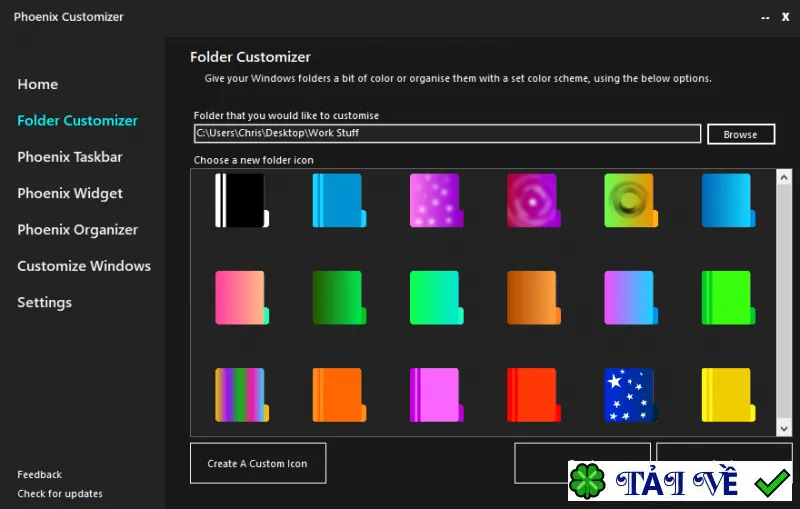Select the mint green gradient folder icon
Viewport: 800px width, 509px height.
pos(437,298)
